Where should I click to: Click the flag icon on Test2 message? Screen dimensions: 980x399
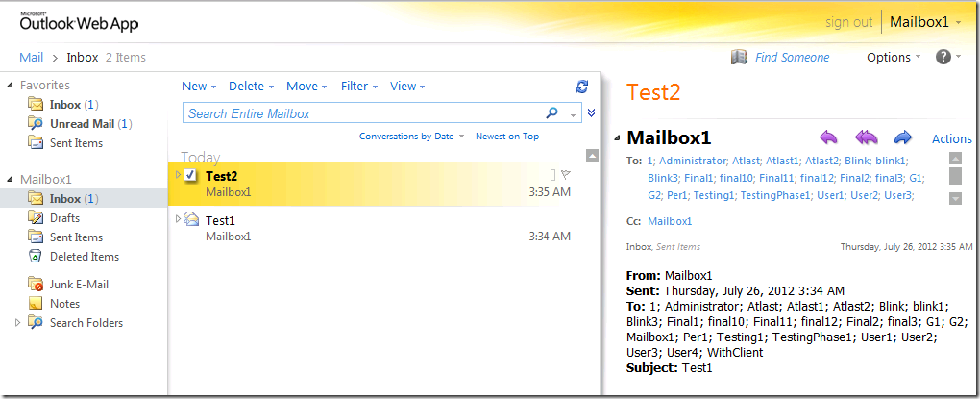(x=566, y=174)
